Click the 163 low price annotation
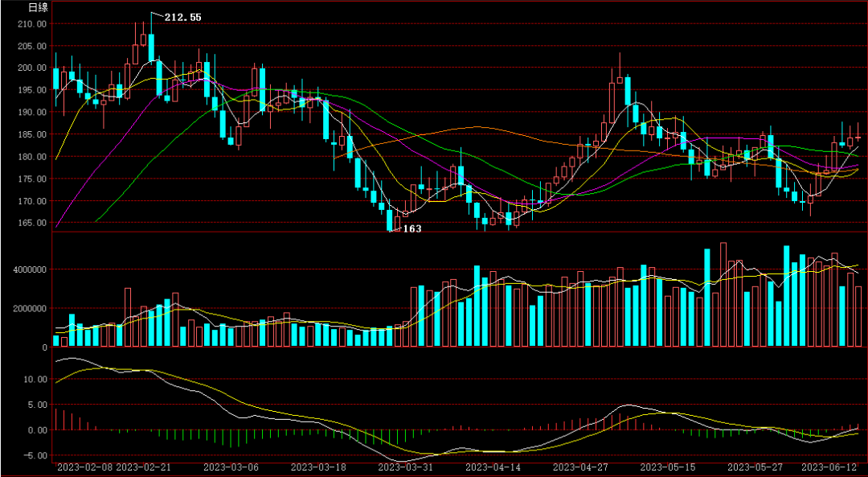 [x=411, y=229]
